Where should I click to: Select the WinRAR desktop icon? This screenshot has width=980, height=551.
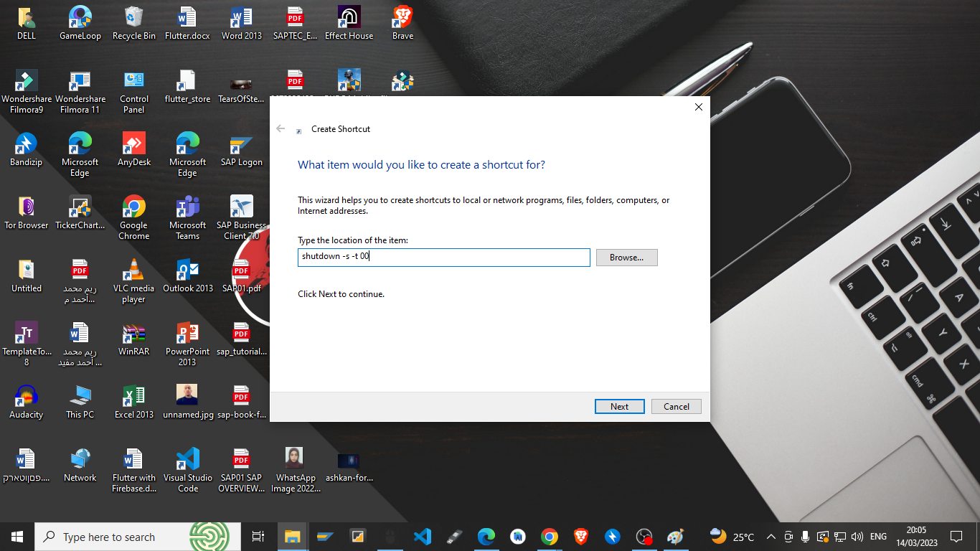(134, 339)
